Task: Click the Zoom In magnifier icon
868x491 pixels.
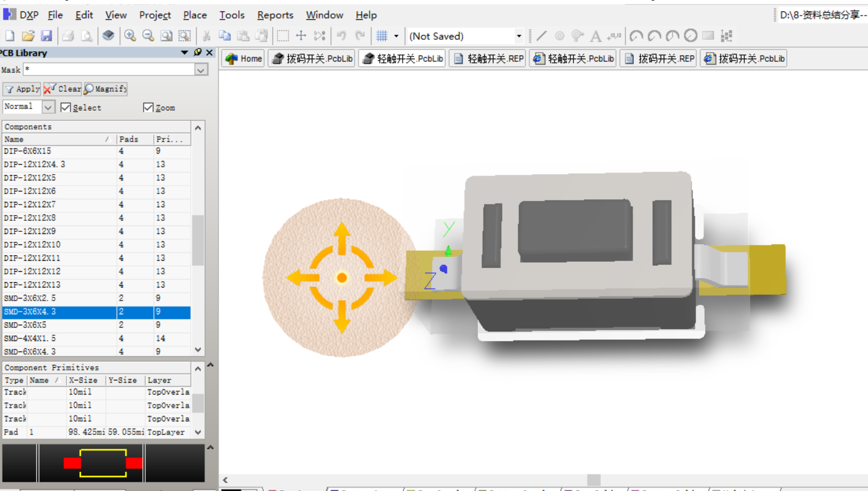Action: tap(130, 36)
